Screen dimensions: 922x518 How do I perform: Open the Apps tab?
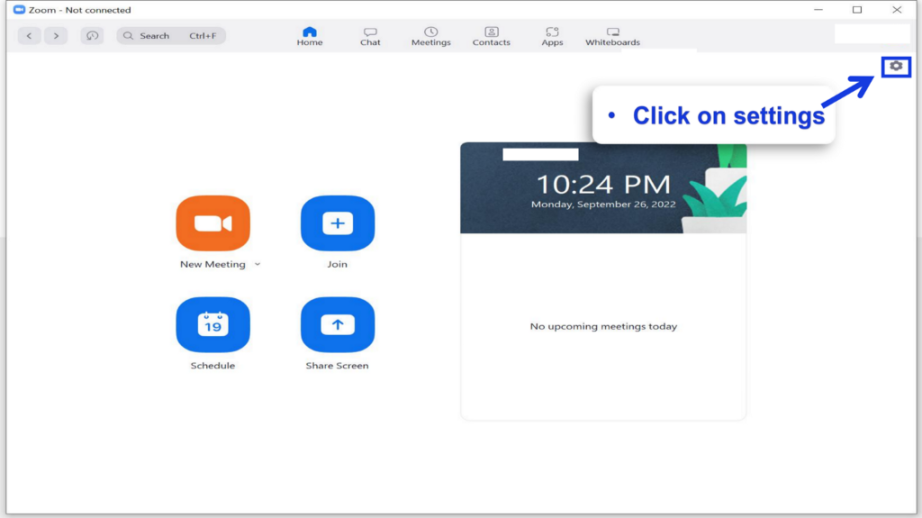pos(552,36)
